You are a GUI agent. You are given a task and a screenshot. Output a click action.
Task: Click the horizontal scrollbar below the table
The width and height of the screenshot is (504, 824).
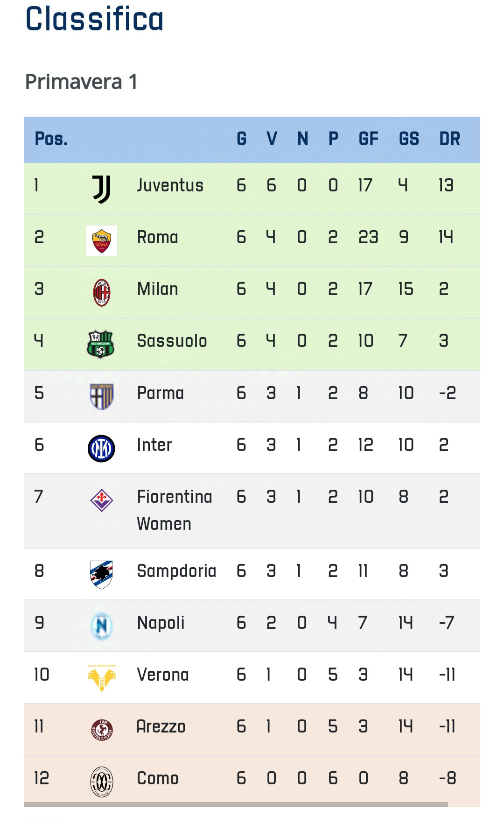236,805
